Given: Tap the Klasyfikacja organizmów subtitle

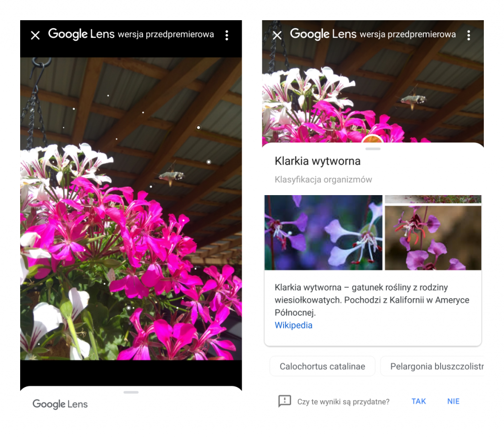Looking at the screenshot, I should pos(323,179).
